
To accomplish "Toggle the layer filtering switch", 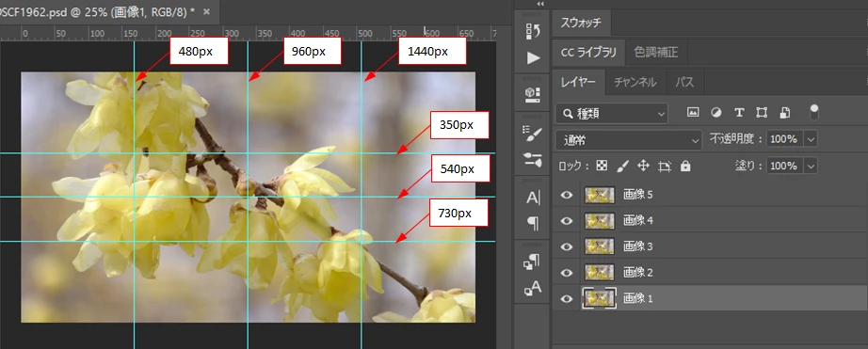I will coord(813,112).
